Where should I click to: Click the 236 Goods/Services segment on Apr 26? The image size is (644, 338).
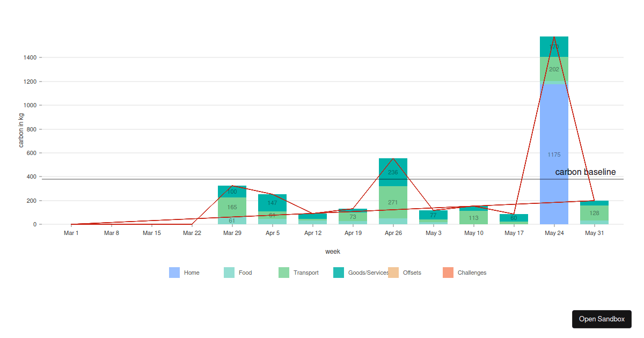(x=393, y=172)
